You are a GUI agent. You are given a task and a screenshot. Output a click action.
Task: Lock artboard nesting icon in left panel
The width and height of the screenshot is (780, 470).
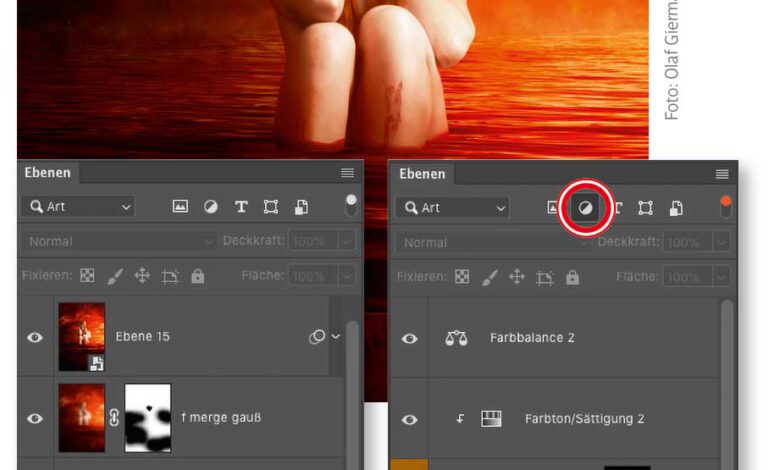(x=170, y=276)
